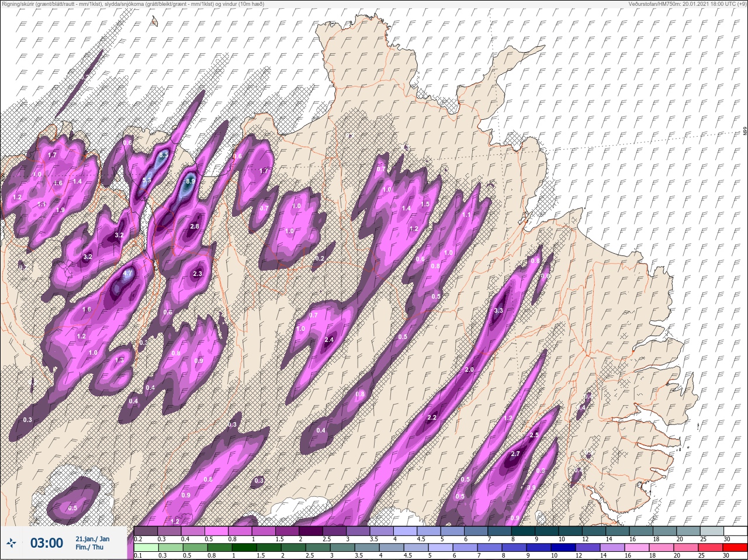The image size is (748, 560).
Task: Select the red swatch ending the lower legend row
Action: (735, 548)
